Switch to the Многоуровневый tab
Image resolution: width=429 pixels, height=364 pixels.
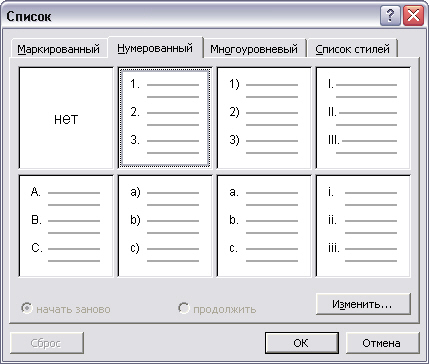254,49
